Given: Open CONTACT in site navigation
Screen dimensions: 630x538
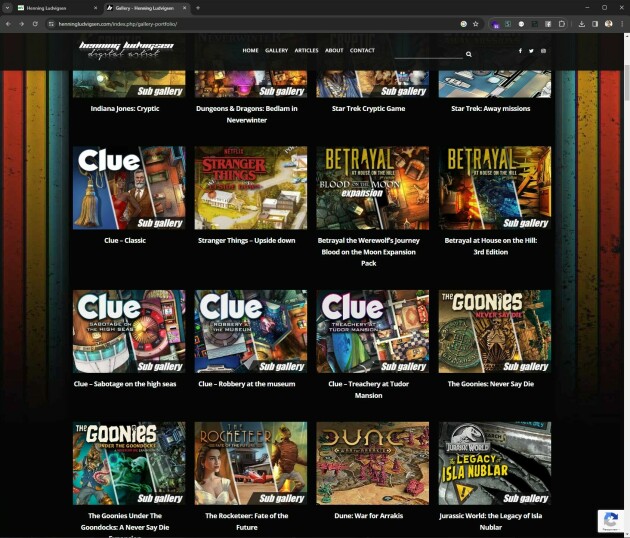Looking at the screenshot, I should (x=362, y=50).
